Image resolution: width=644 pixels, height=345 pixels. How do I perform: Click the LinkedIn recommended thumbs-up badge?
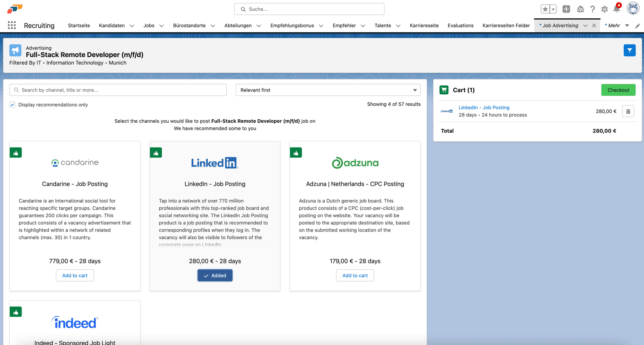tap(156, 153)
